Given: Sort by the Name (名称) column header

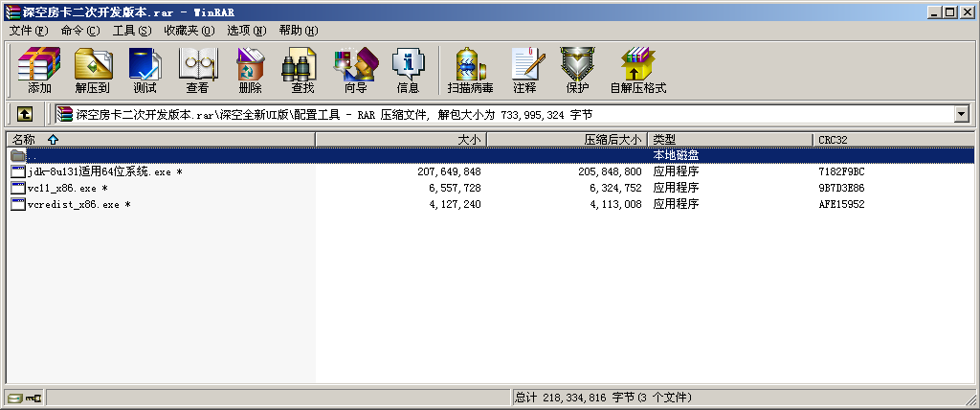Looking at the screenshot, I should click(x=24, y=140).
